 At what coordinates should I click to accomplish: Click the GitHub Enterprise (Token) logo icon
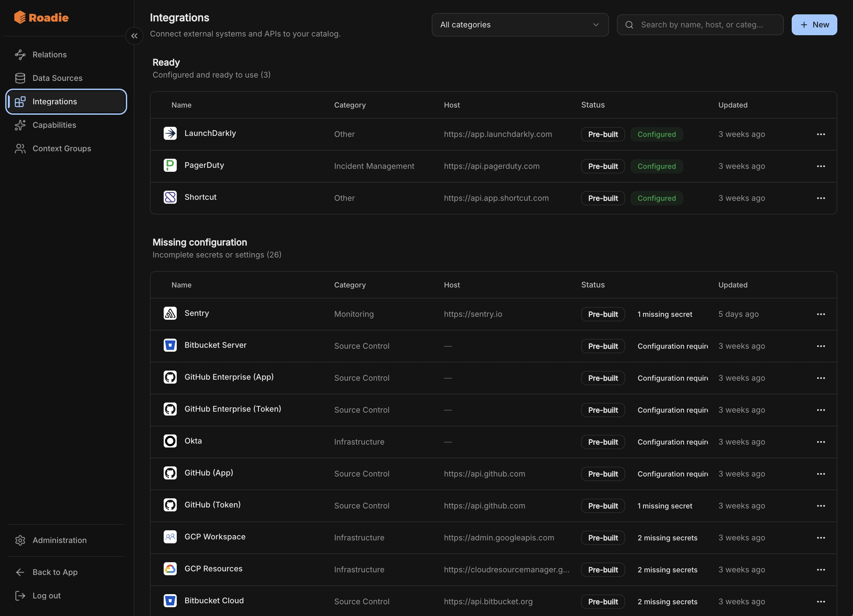(170, 409)
